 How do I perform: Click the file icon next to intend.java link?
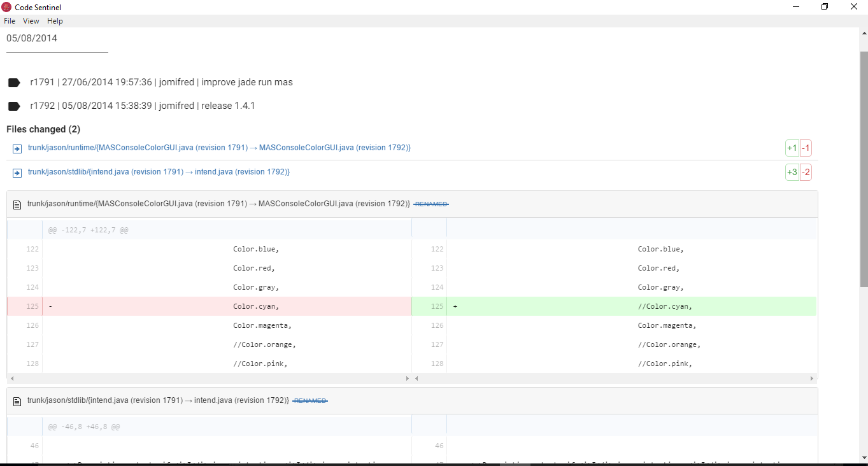(17, 173)
